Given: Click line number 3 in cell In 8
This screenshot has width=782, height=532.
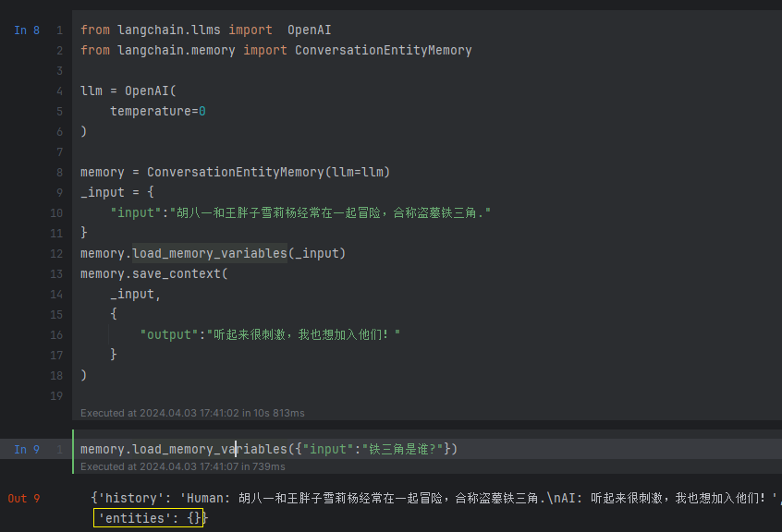Looking at the screenshot, I should 59,71.
